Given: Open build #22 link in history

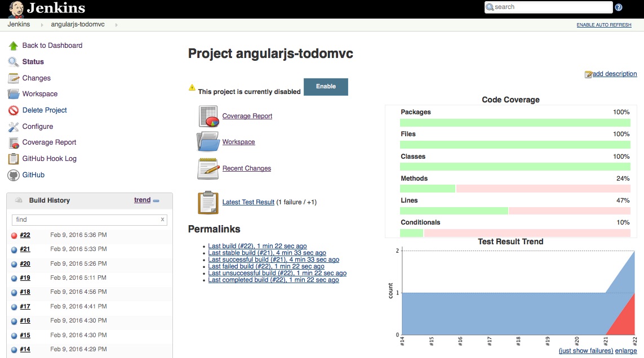Looking at the screenshot, I should click(25, 235).
